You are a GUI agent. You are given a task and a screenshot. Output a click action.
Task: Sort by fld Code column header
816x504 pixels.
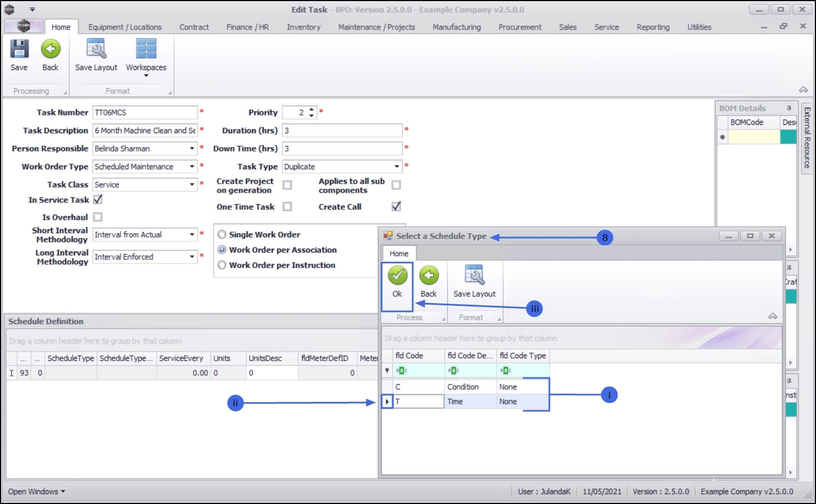pyautogui.click(x=419, y=356)
